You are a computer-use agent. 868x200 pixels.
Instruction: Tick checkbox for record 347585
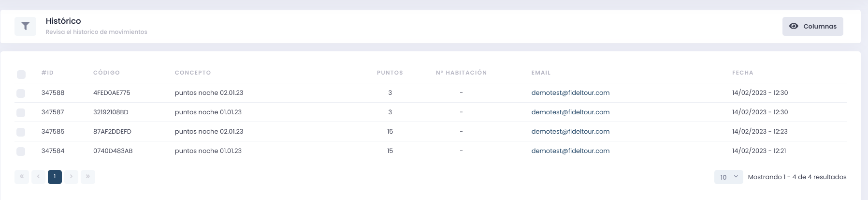click(x=21, y=132)
